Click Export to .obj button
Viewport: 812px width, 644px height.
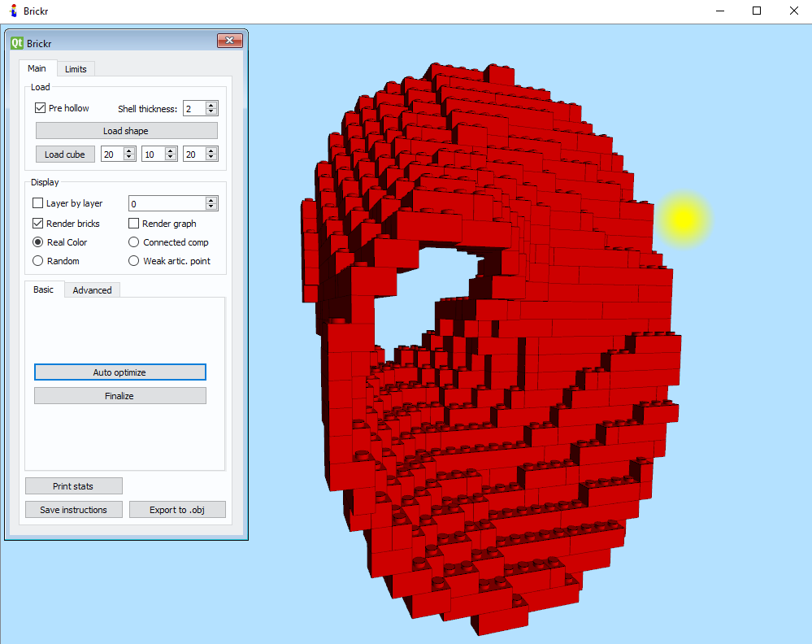(177, 510)
